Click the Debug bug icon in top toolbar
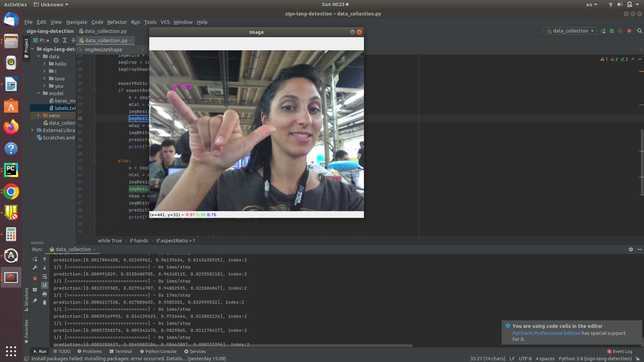Viewport: 644px width, 362px height. [612, 31]
